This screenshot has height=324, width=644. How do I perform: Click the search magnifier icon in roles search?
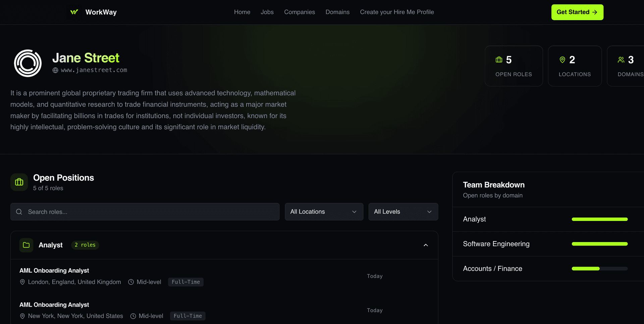19,212
